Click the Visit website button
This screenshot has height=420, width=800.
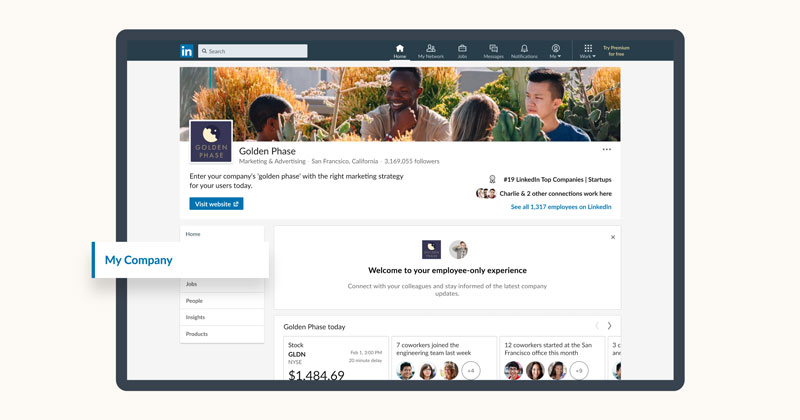point(216,204)
